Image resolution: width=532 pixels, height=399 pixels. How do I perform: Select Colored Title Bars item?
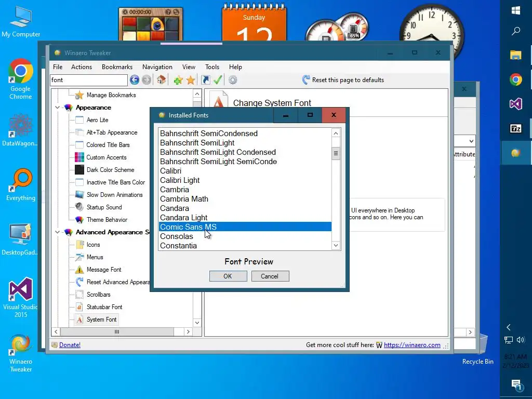(x=108, y=145)
